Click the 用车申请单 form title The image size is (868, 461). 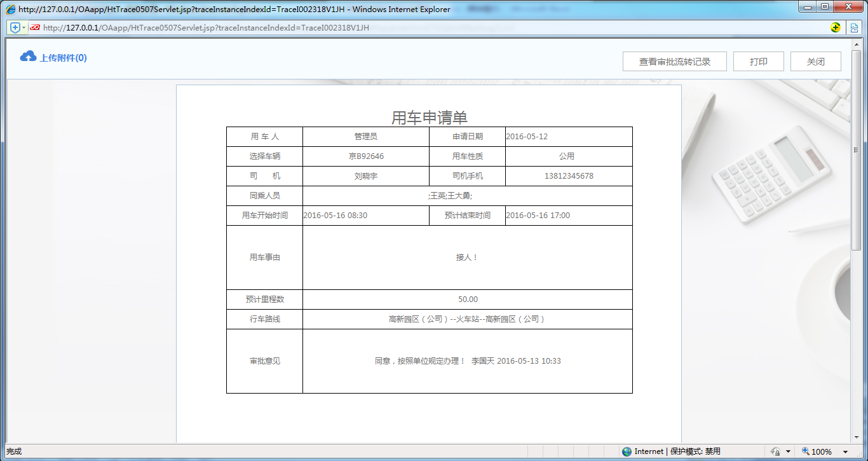tap(429, 117)
